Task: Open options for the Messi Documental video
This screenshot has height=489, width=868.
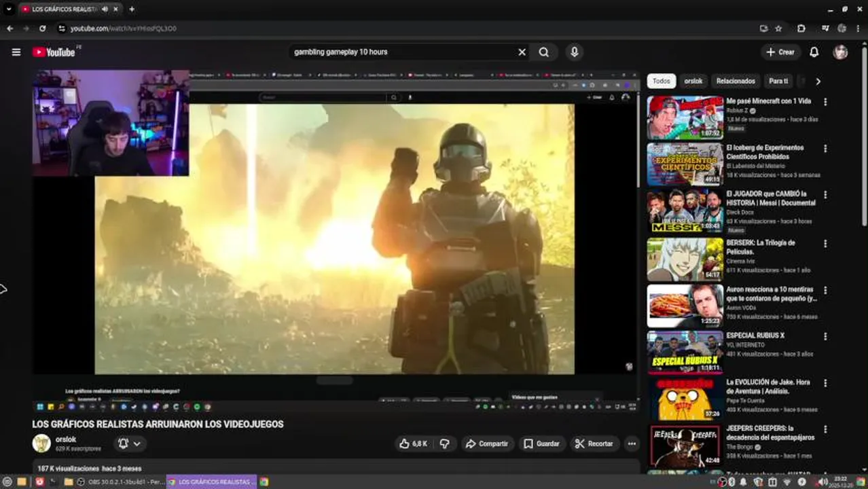Action: (x=825, y=195)
